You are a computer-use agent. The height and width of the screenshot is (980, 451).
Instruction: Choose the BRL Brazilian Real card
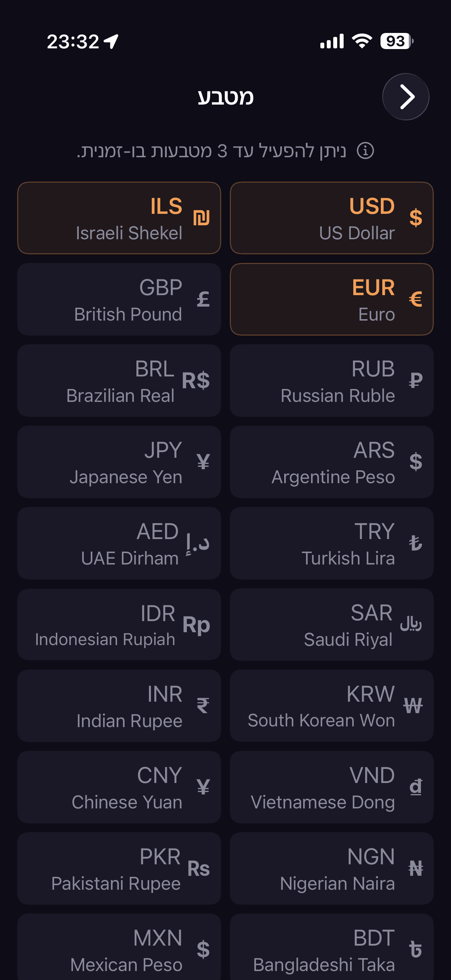[119, 380]
